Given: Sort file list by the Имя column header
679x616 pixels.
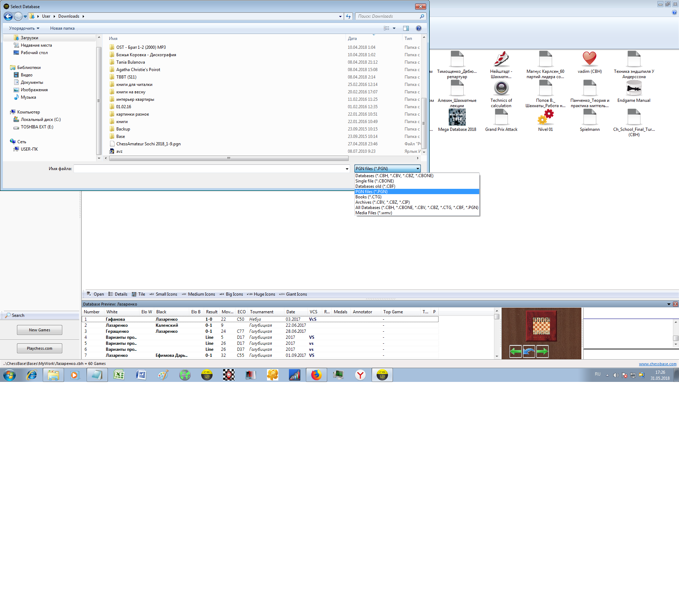Looking at the screenshot, I should click(226, 39).
